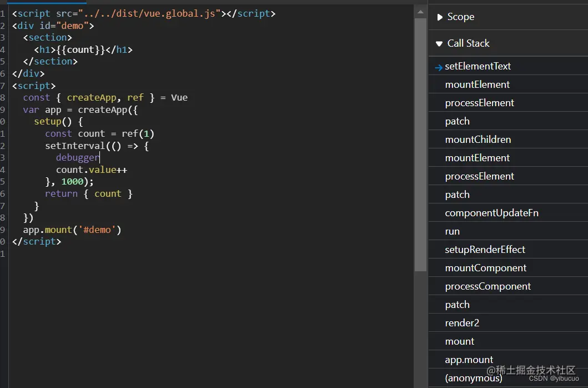Select the componentUpdateFn call stack frame

[508, 213]
